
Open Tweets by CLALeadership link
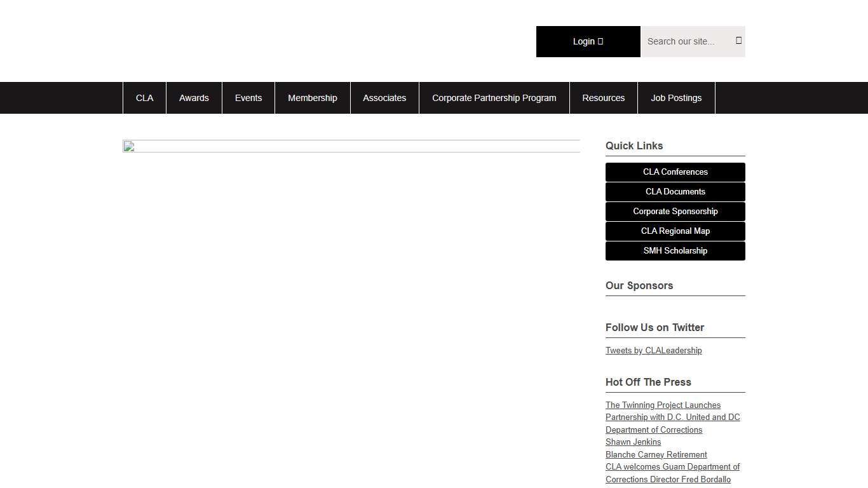coord(653,351)
